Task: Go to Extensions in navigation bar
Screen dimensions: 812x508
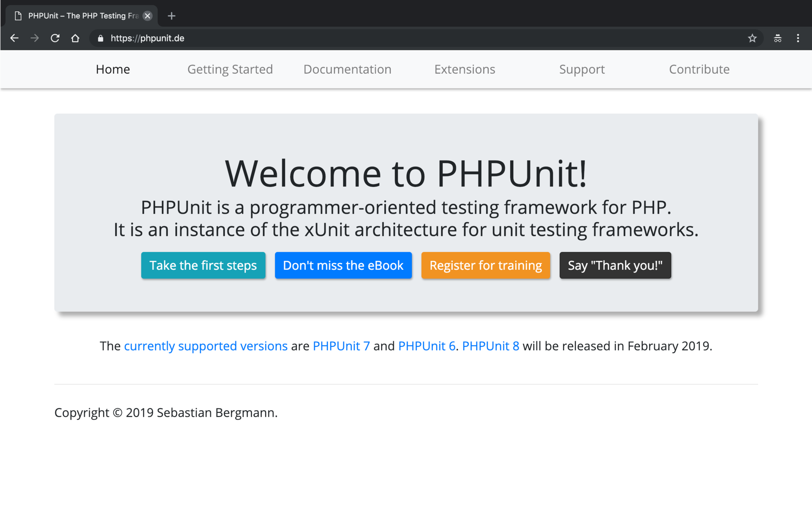Action: pos(464,69)
